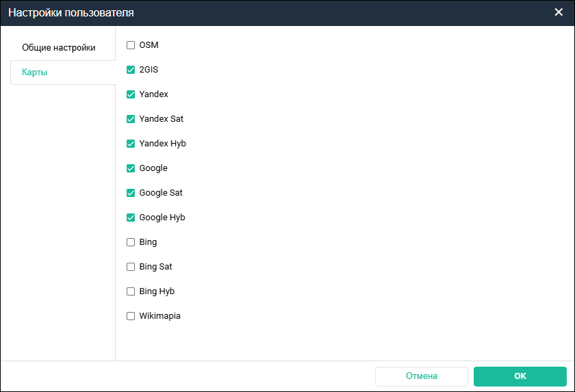575x392 pixels.
Task: Toggle off Yandex Hyb checkbox
Action: pos(131,144)
